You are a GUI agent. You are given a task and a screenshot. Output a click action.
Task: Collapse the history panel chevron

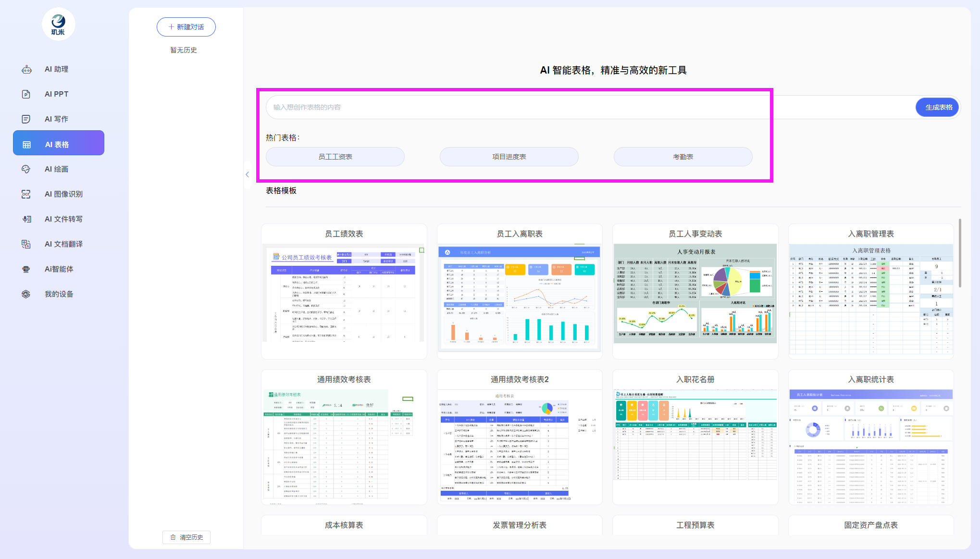[247, 174]
